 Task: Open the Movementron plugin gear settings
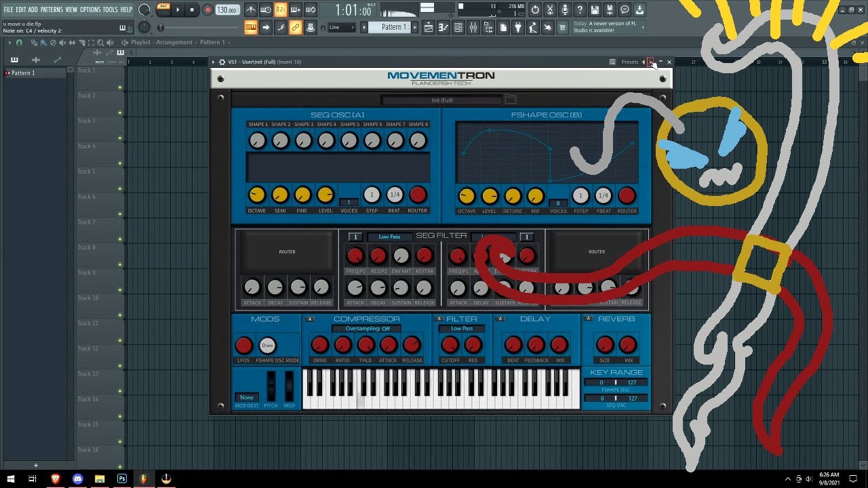coord(222,62)
